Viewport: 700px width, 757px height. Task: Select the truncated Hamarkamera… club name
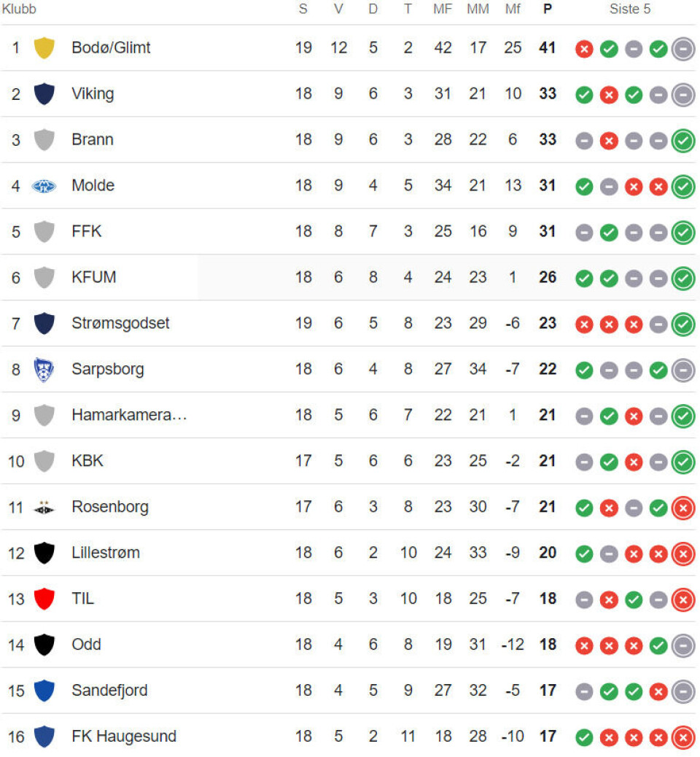point(129,415)
